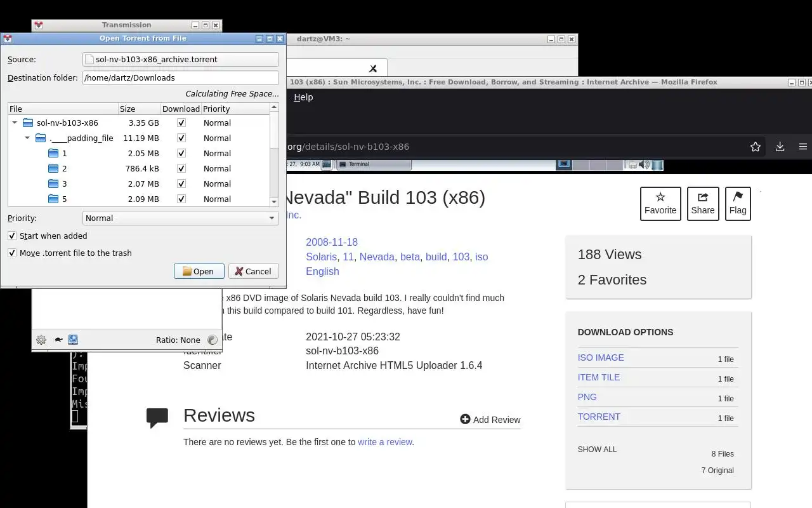Screen dimensions: 812x508
Task: Select the ____padding_file folder icon
Action: pos(41,138)
